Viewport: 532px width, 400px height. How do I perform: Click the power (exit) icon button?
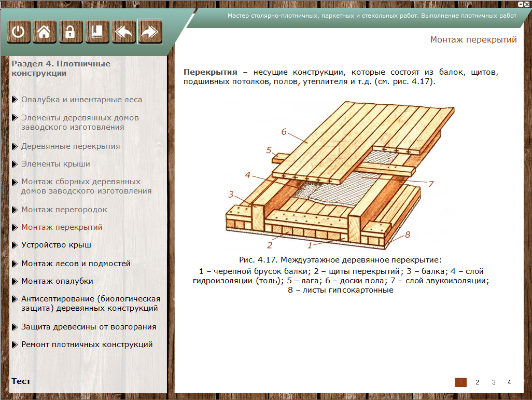[x=18, y=32]
